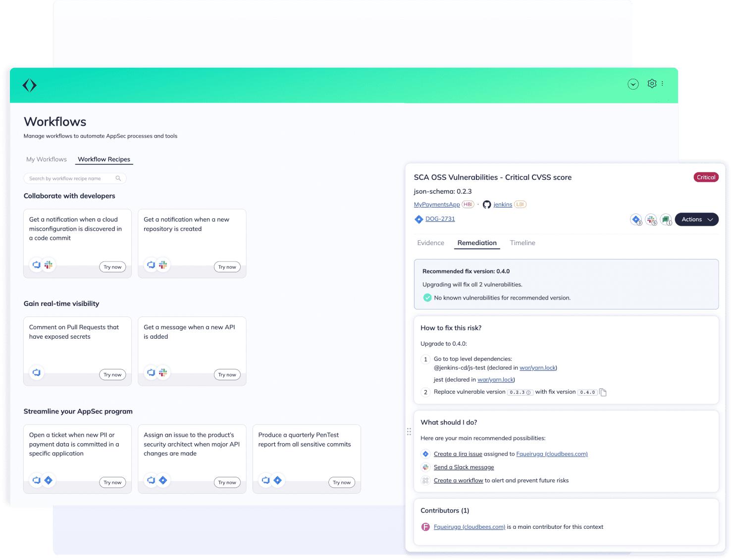731x560 pixels.
Task: Select the Evidence tab
Action: coord(430,243)
